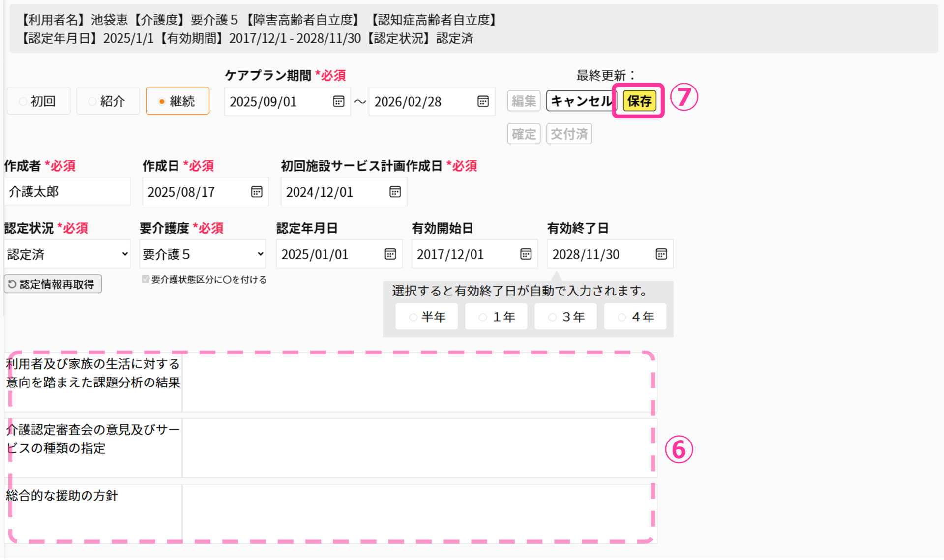Image resolution: width=944 pixels, height=560 pixels.
Task: Click 認定情報再取得 refresh button
Action: 53,284
